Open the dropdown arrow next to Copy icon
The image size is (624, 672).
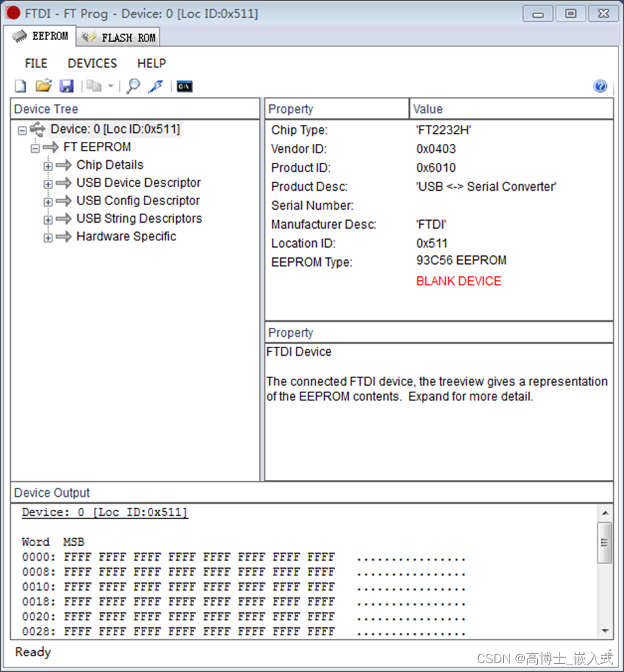(x=111, y=86)
